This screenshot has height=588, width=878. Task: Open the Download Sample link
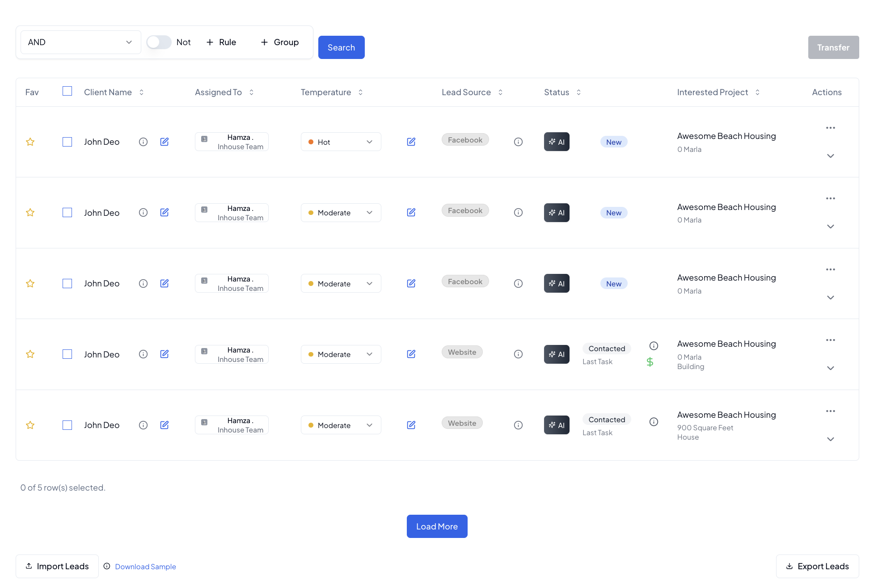coord(145,567)
